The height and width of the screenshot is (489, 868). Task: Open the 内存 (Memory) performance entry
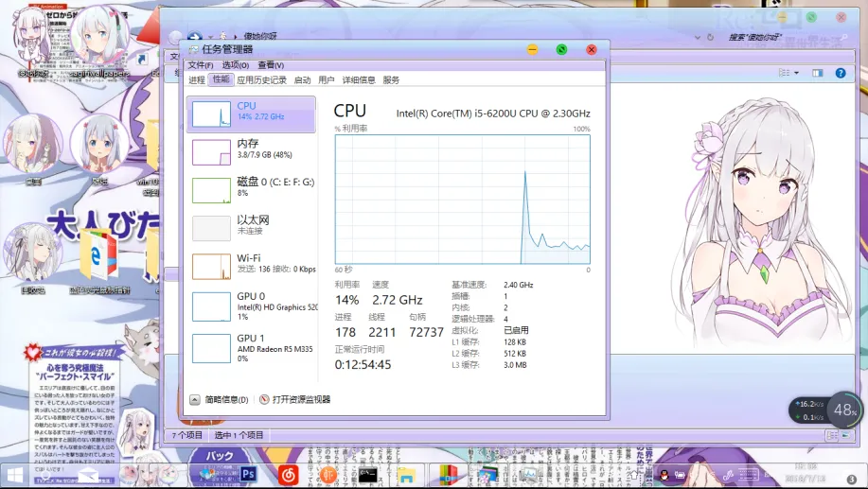click(x=251, y=148)
